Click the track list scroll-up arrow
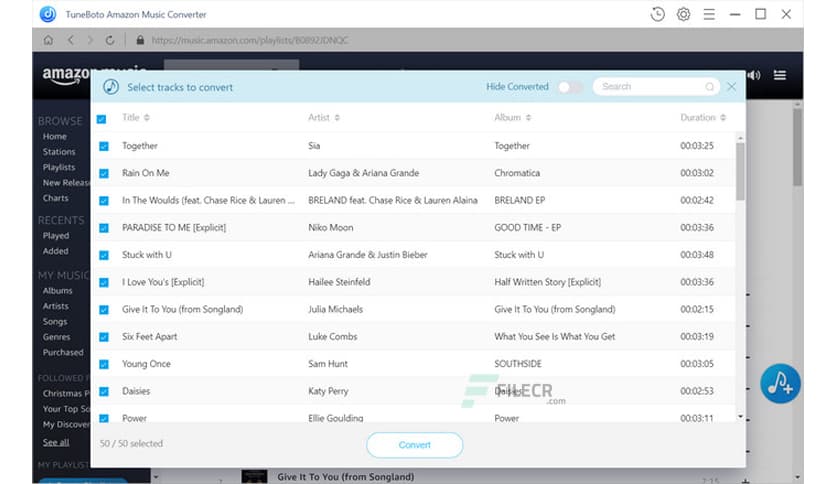Viewport: 836px width, 484px height. [x=740, y=139]
